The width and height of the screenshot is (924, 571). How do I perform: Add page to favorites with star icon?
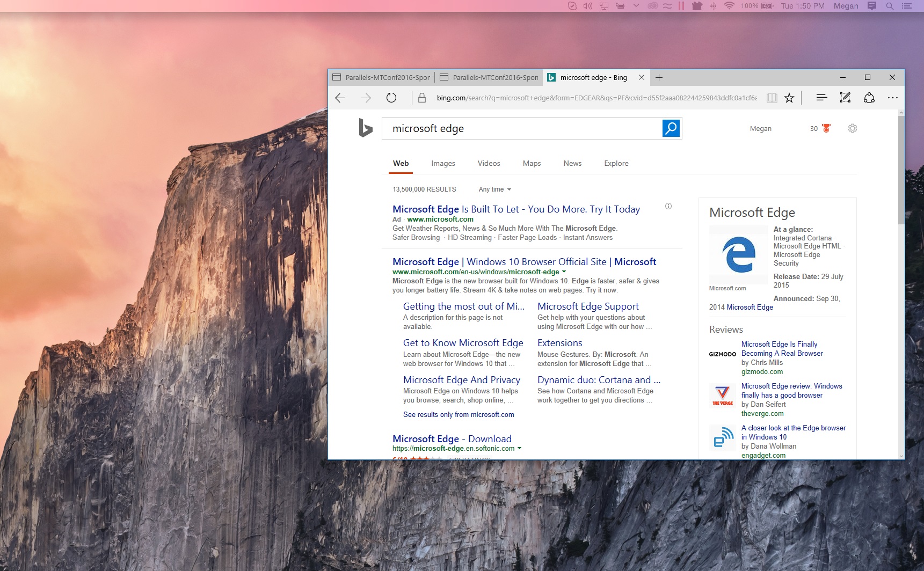point(789,98)
